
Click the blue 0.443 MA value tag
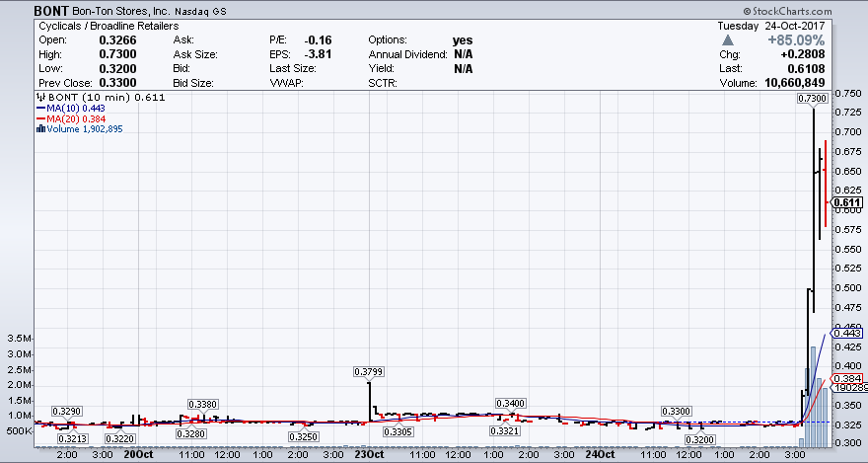point(848,334)
